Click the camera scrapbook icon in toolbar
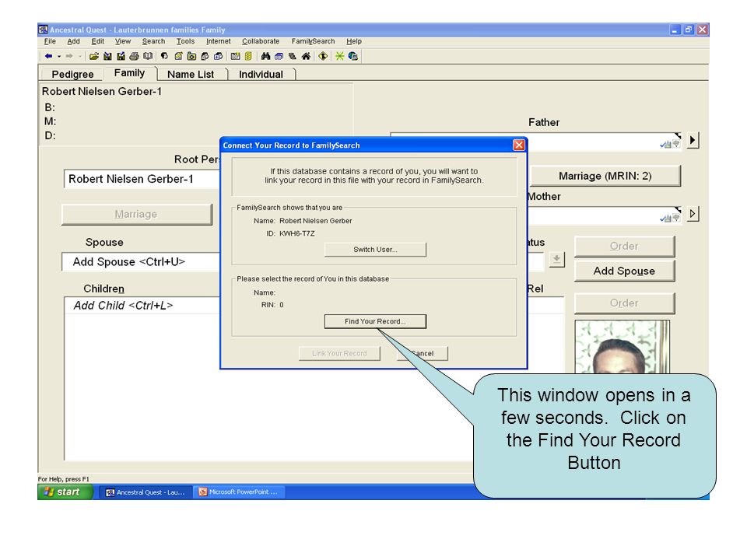Screen dimensions: 747x560 click(191, 56)
